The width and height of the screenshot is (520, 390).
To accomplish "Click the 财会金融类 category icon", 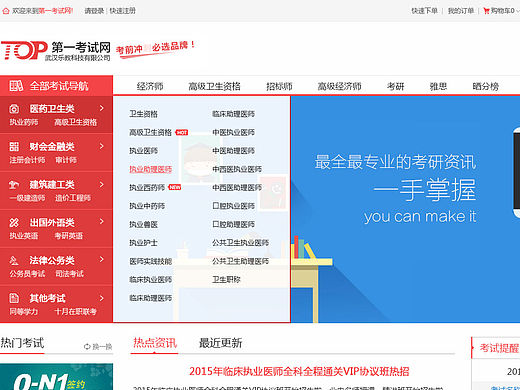I will [14, 147].
